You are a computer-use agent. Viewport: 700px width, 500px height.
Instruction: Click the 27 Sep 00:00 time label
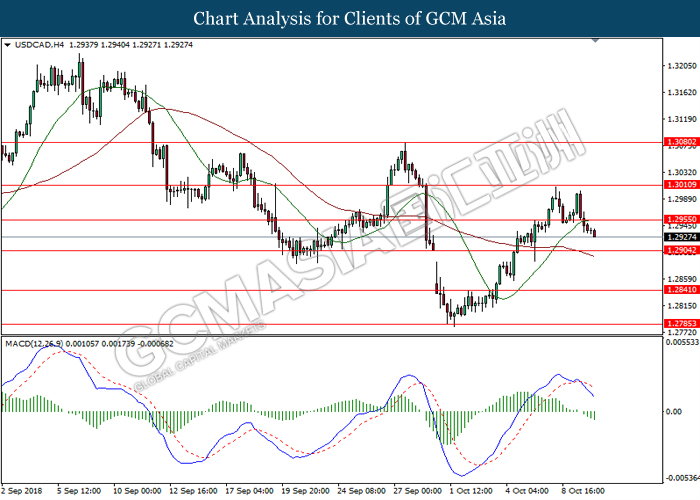tap(417, 491)
